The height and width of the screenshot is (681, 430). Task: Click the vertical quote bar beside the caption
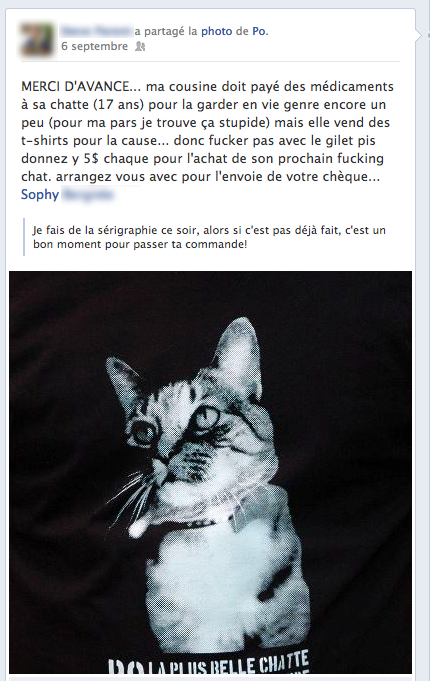[24, 237]
